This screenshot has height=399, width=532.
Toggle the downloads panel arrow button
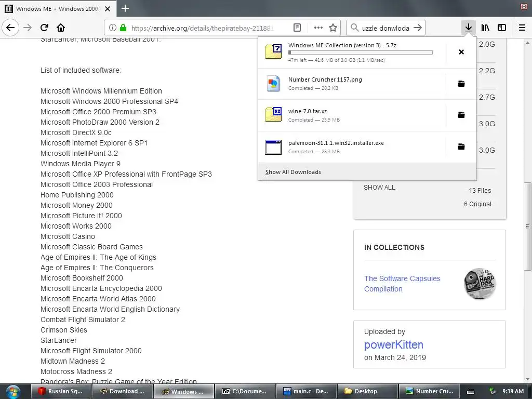[469, 28]
